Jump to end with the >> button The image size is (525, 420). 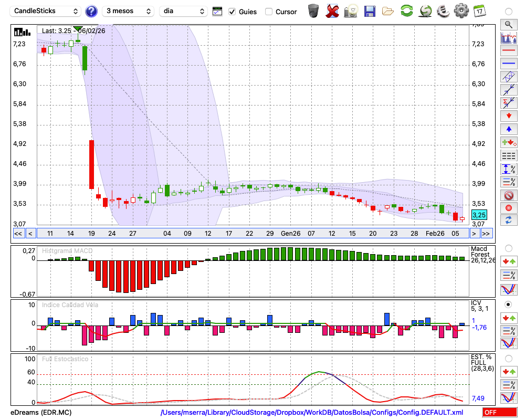point(487,234)
